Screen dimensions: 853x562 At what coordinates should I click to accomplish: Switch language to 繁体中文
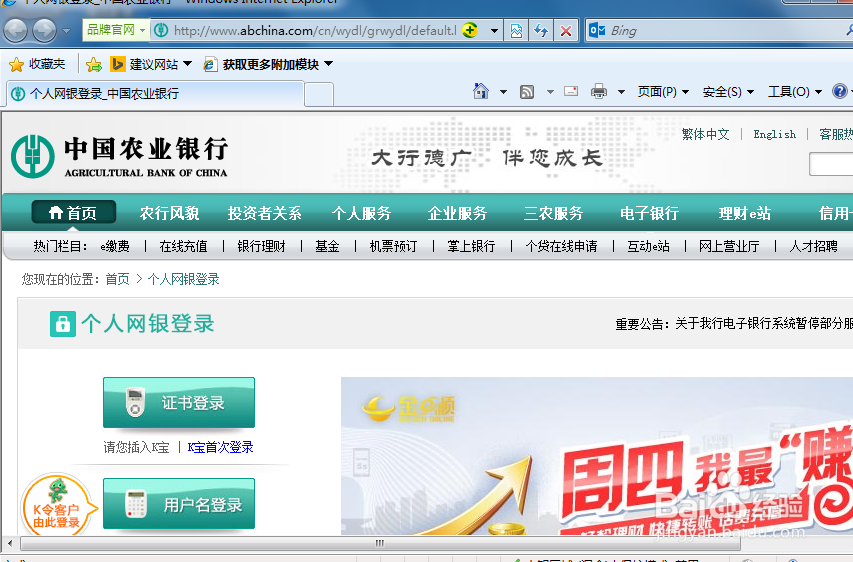(x=705, y=134)
